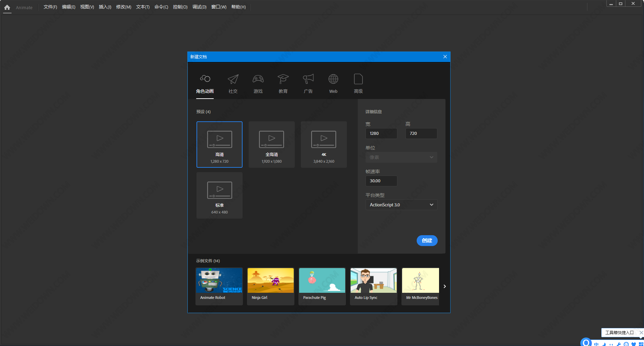Viewport: 644px width, 346px height.
Task: Select the 高级 document icon
Action: [358, 79]
